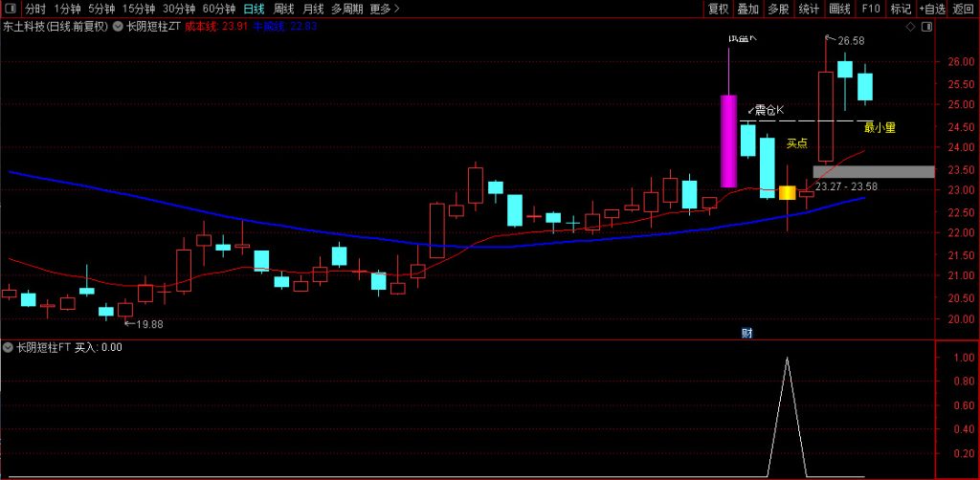Click the +自选 add to watchlist button
980x480 pixels.
932,9
